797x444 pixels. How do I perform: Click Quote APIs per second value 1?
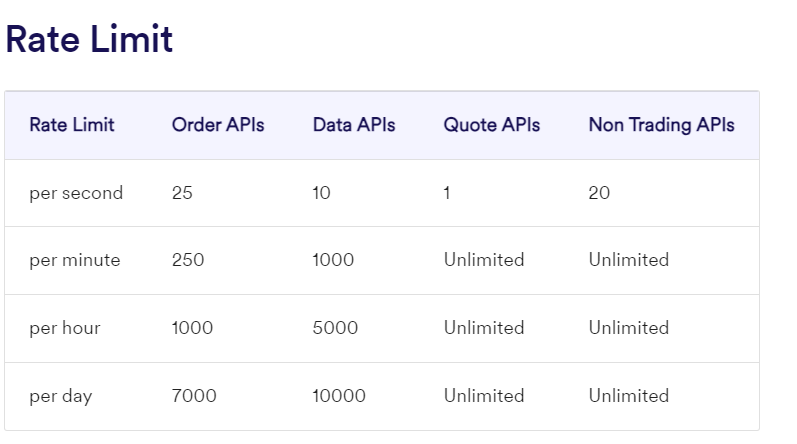(x=447, y=193)
